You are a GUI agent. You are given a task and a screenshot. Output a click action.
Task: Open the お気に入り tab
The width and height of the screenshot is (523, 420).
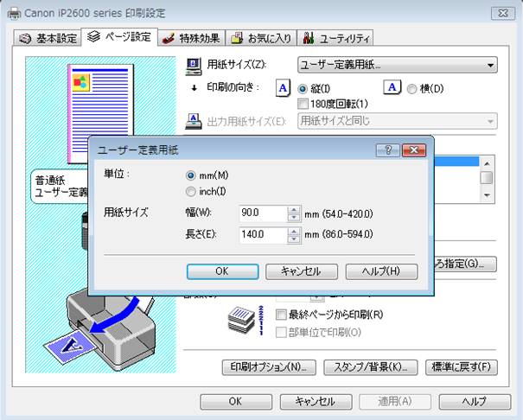[x=261, y=38]
